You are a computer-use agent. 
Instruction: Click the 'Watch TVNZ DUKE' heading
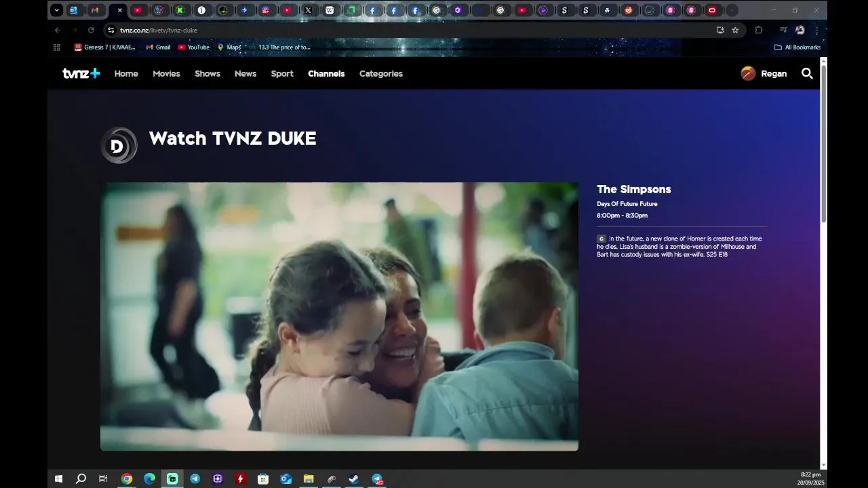(x=233, y=138)
